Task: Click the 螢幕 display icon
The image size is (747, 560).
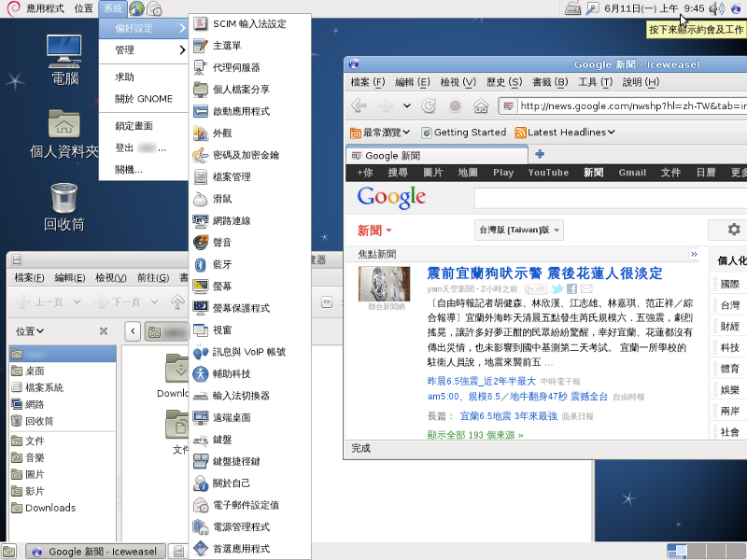Action: pyautogui.click(x=201, y=287)
